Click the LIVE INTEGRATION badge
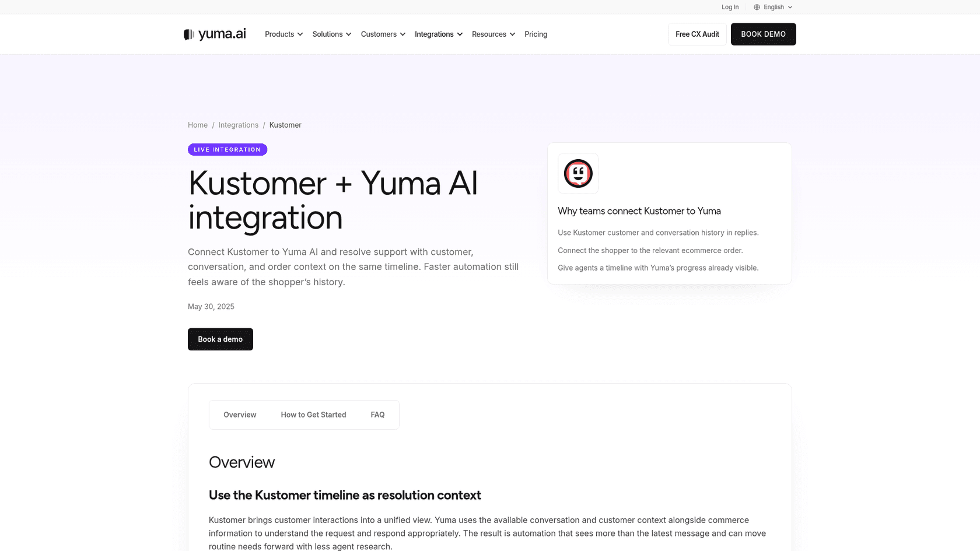This screenshot has width=980, height=551. 228,150
